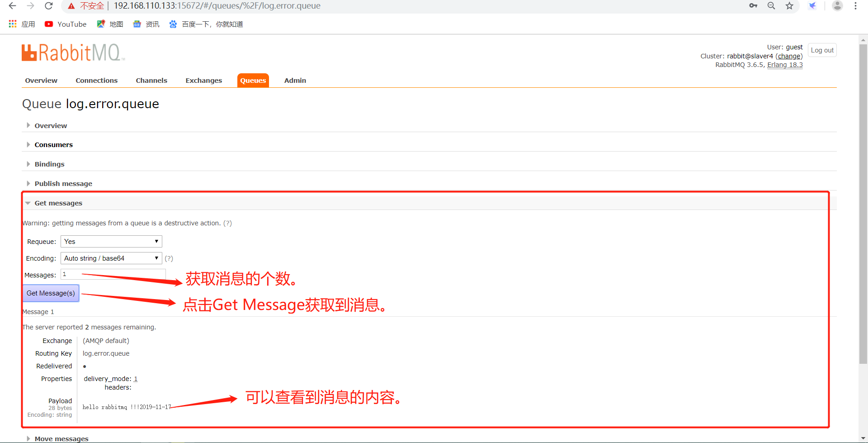This screenshot has width=868, height=443.
Task: Click the insecure site warning icon
Action: click(71, 6)
